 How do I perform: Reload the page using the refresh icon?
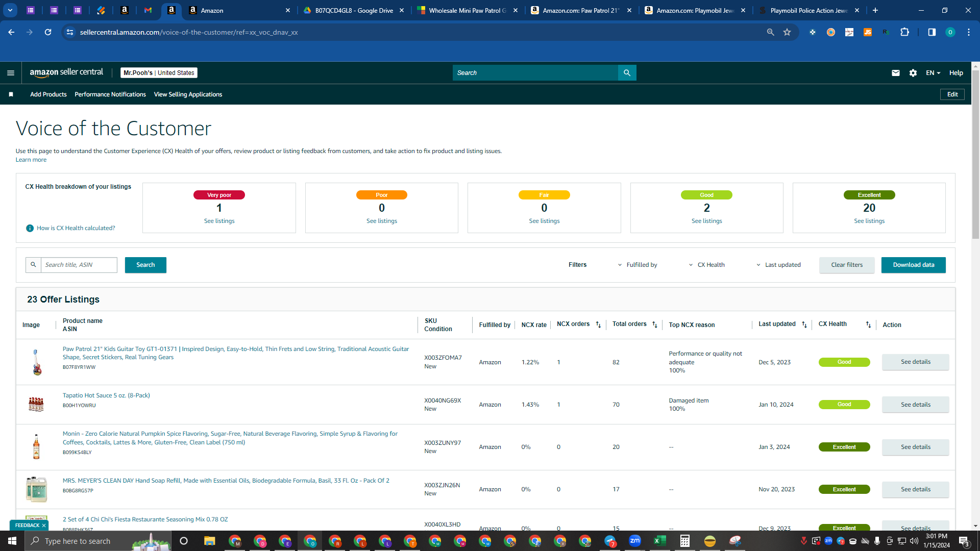pos(48,32)
